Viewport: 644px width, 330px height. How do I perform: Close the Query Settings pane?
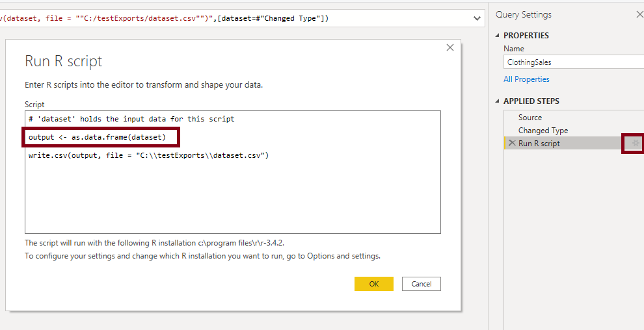pyautogui.click(x=639, y=14)
